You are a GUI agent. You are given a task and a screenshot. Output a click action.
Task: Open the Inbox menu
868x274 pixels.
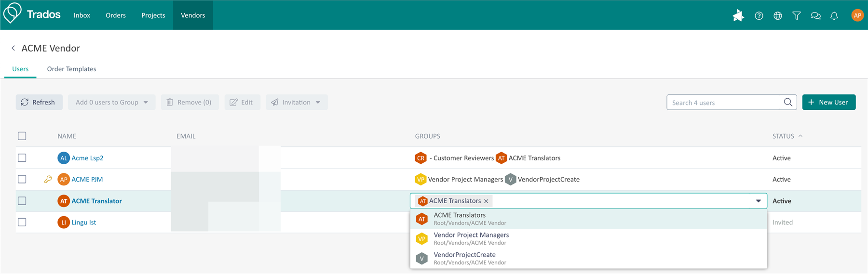(82, 15)
